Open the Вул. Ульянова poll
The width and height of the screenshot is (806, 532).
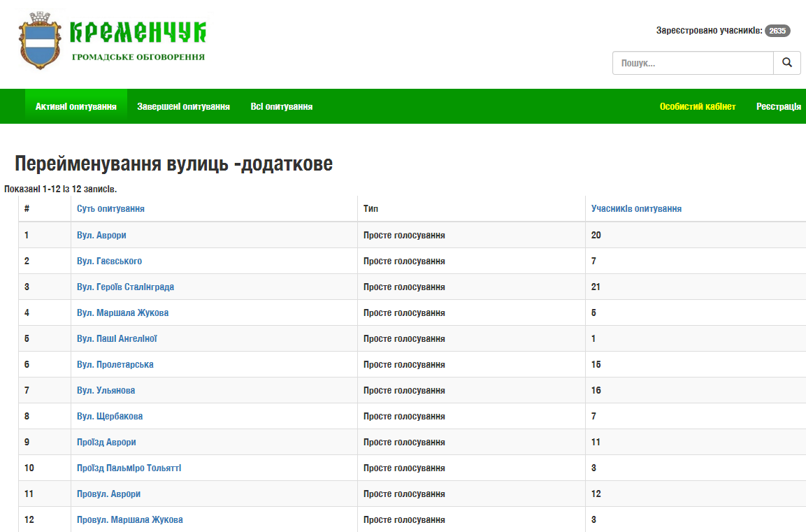106,391
